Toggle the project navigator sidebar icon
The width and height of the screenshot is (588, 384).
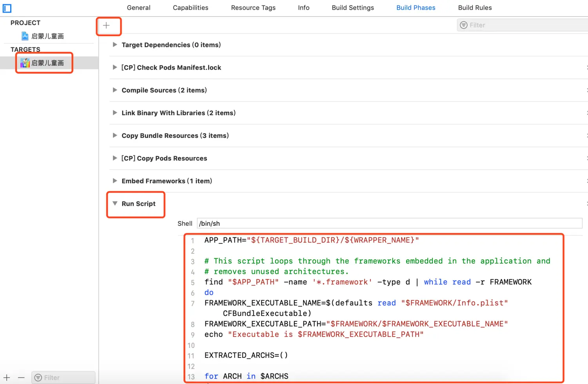7,8
